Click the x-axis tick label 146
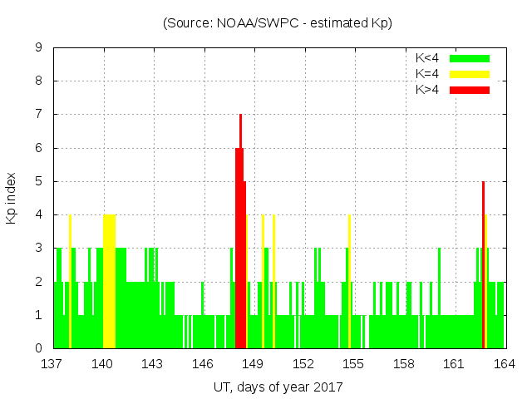 203,364
